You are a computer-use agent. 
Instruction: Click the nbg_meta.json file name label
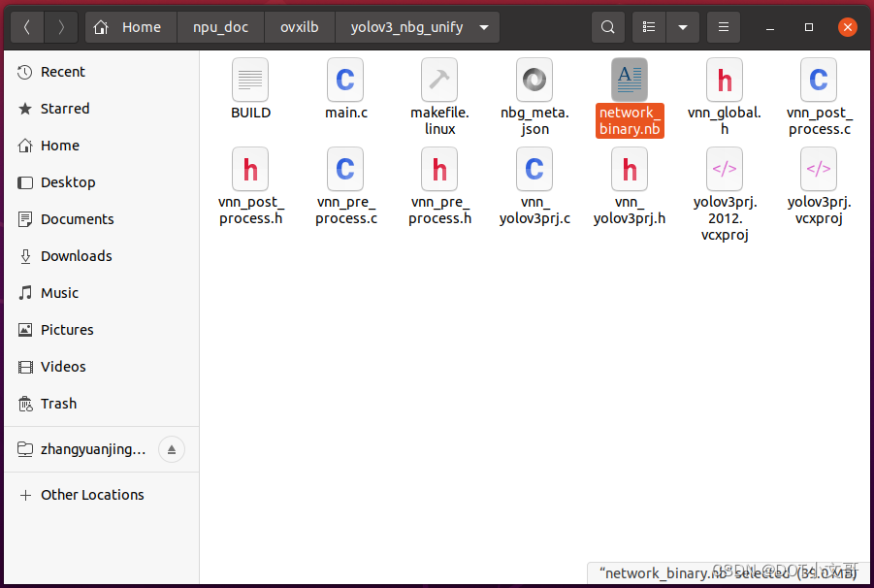click(534, 121)
